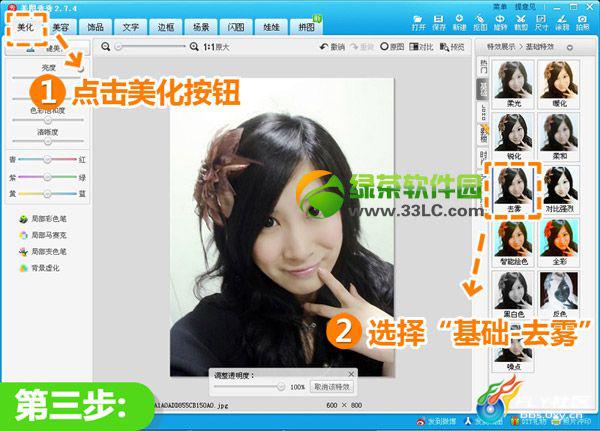The width and height of the screenshot is (600, 431).
Task: Click the 1:1原大 actual size button
Action: [216, 47]
